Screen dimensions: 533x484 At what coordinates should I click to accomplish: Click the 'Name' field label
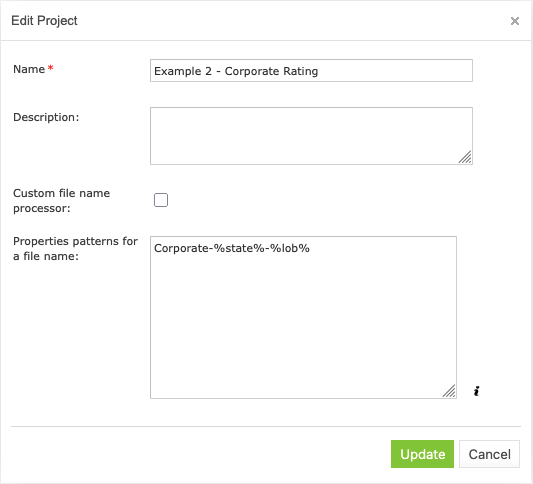[29, 69]
